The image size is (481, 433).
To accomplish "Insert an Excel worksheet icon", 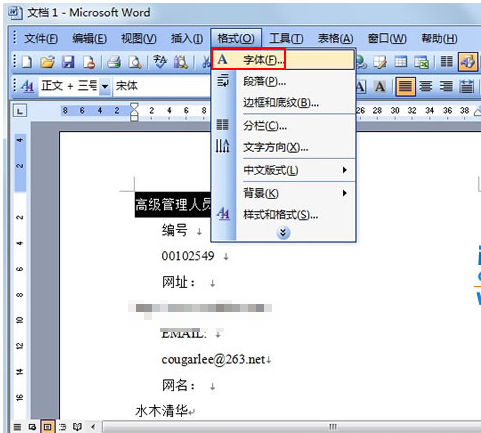I will coord(421,62).
